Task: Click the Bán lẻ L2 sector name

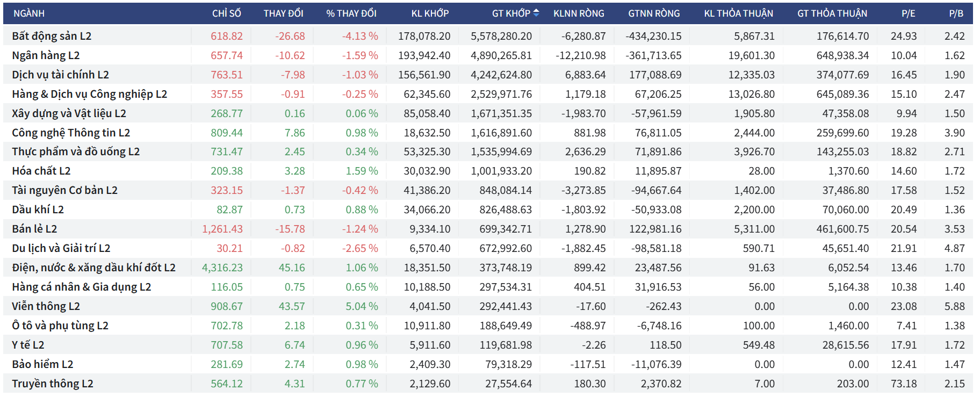Action: click(34, 229)
